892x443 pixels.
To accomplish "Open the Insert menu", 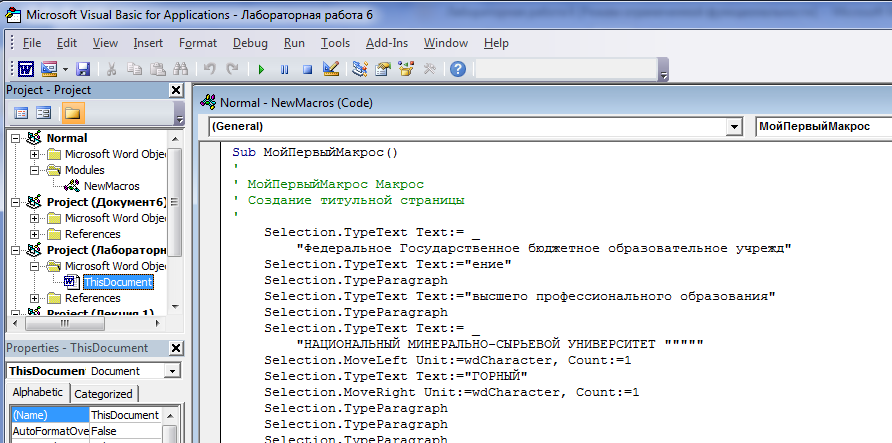I will tap(148, 43).
